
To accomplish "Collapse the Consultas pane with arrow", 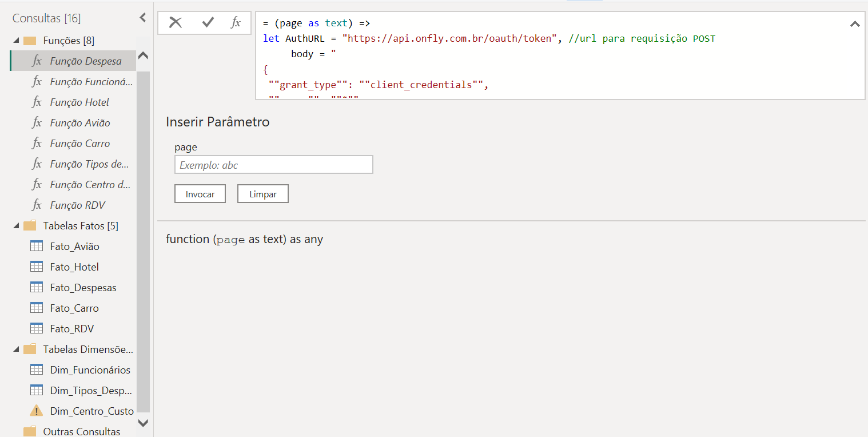I will pyautogui.click(x=143, y=18).
